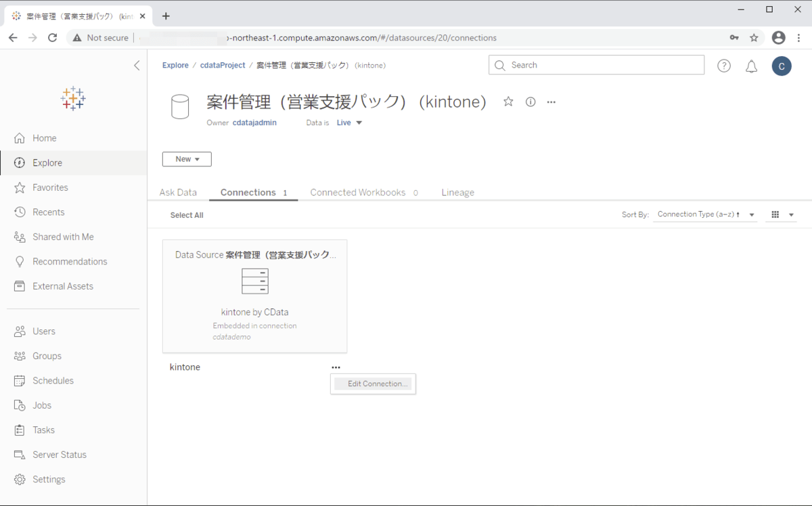
Task: Switch to the Connections tab
Action: click(x=254, y=193)
